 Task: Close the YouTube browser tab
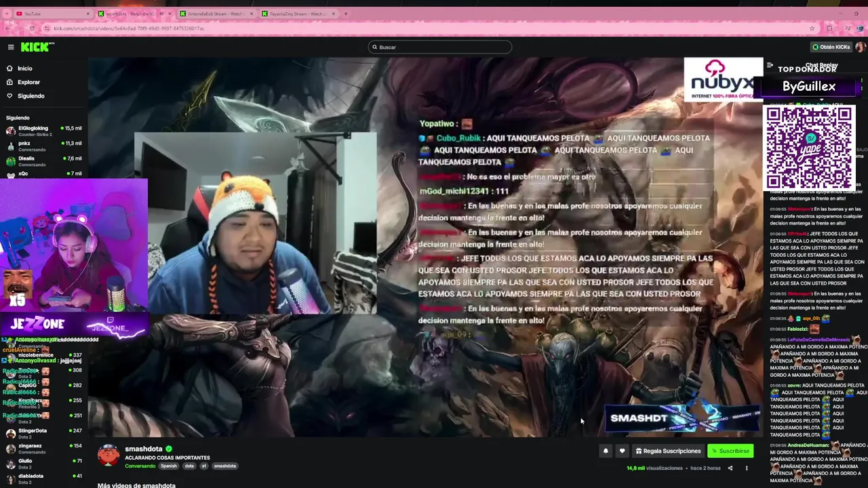pyautogui.click(x=88, y=14)
